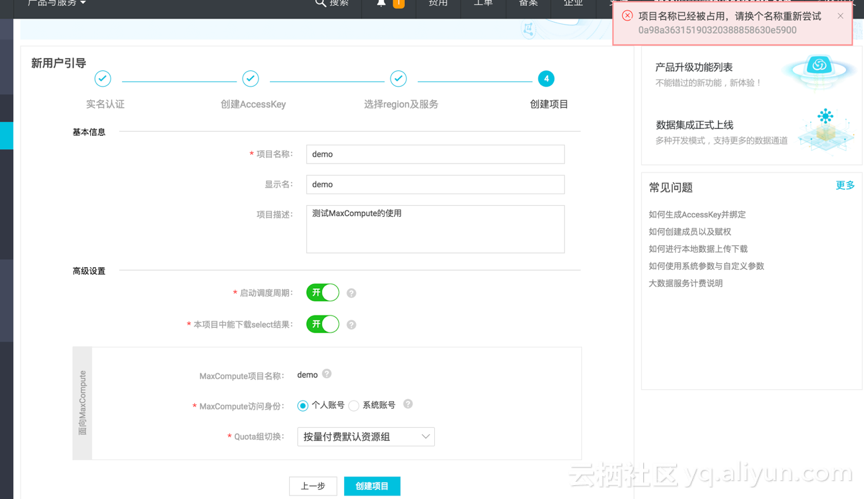Open 数据集成正式上线 announcement
The image size is (864, 499).
(x=694, y=125)
